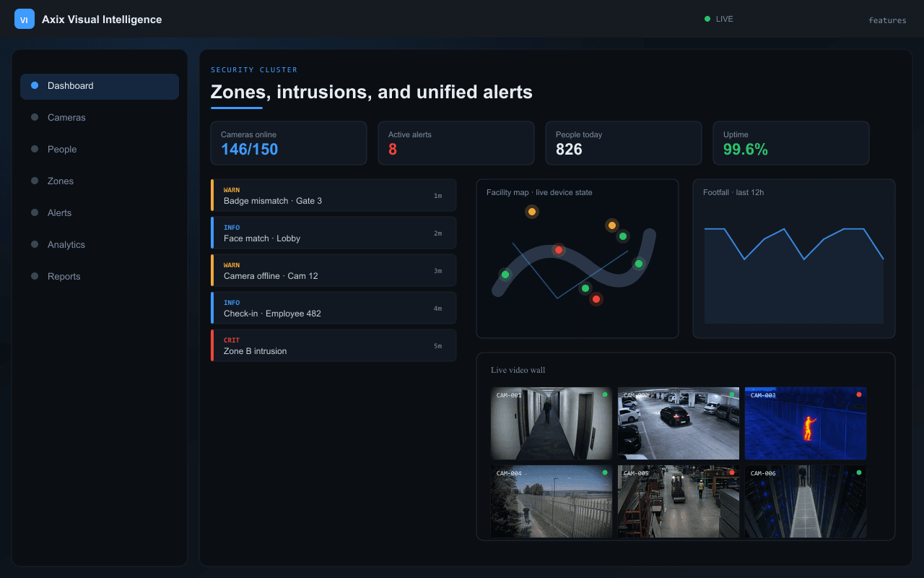Click the red status dot on CAM-005

tap(732, 473)
